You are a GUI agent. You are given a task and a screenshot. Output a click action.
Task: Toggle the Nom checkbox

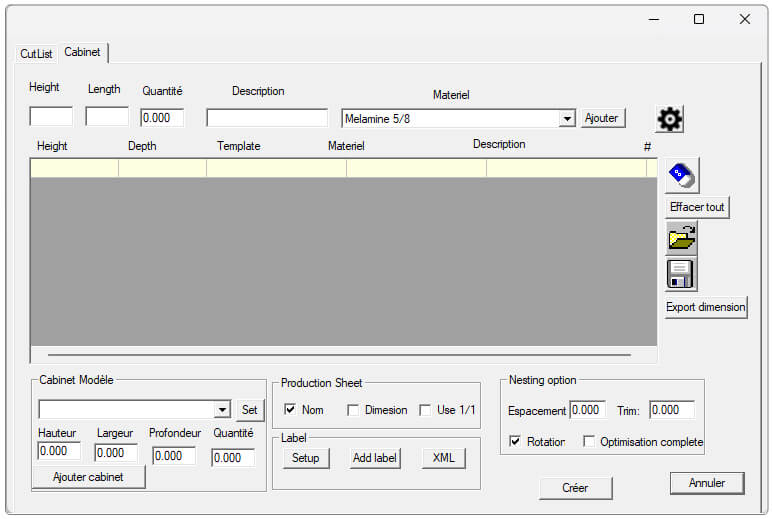[x=290, y=409]
